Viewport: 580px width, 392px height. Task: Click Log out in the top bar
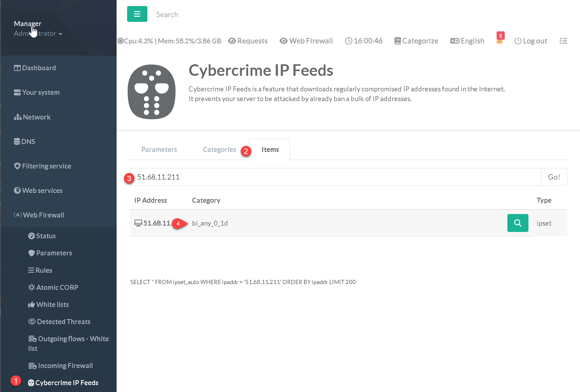(531, 41)
